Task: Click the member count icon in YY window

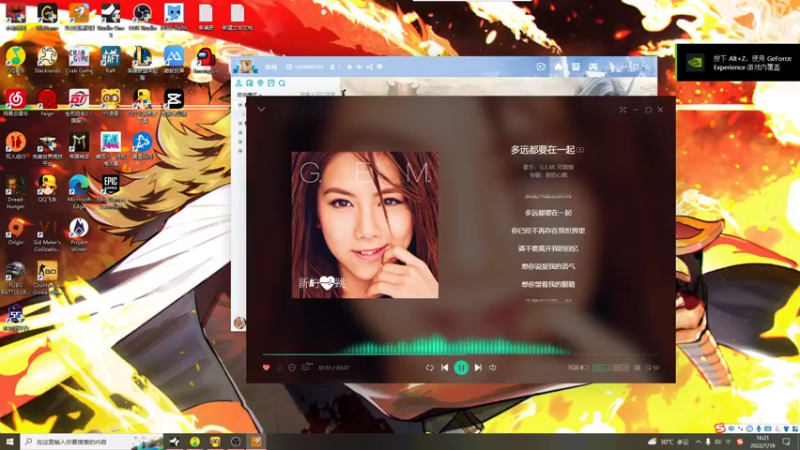Action: coord(335,67)
